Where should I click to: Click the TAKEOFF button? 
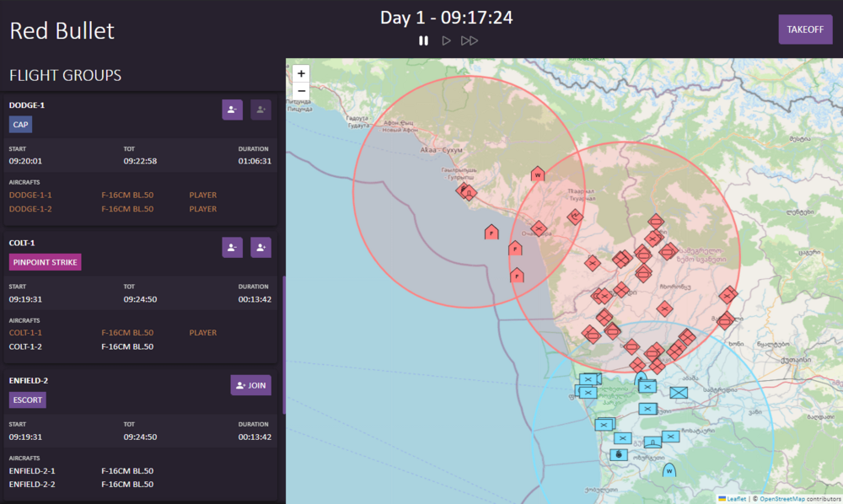[805, 29]
